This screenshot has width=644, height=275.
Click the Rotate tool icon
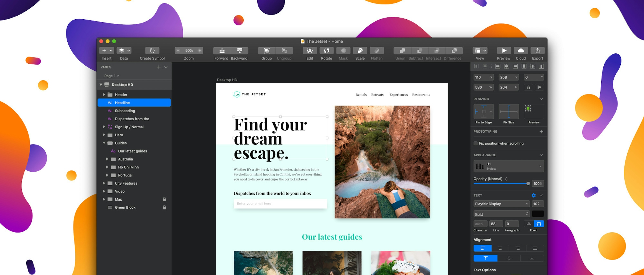[x=326, y=51]
